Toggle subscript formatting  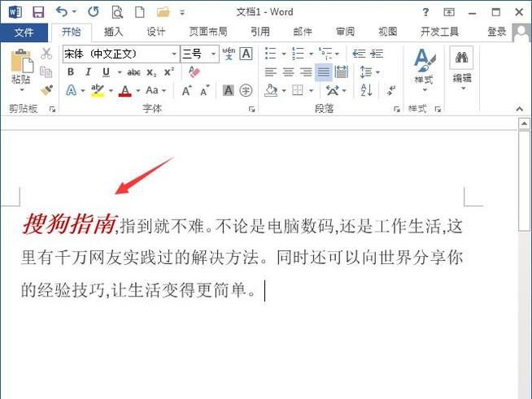[x=151, y=72]
